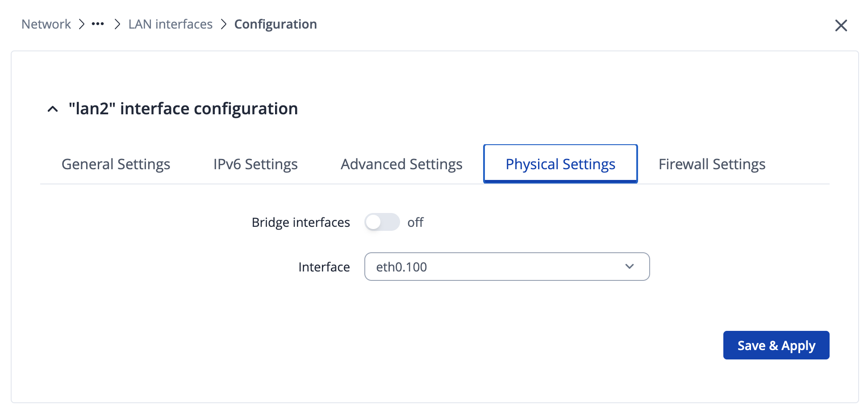Switch to the General Settings tab
Image resolution: width=868 pixels, height=409 pixels.
[x=116, y=164]
